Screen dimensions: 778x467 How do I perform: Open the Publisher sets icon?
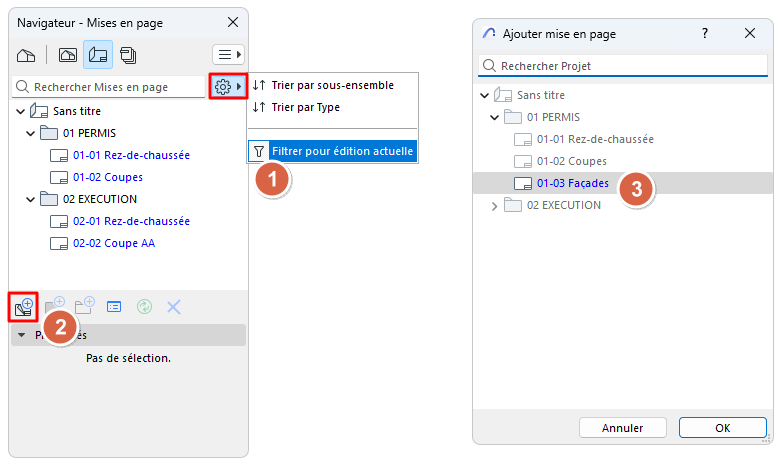pos(128,54)
